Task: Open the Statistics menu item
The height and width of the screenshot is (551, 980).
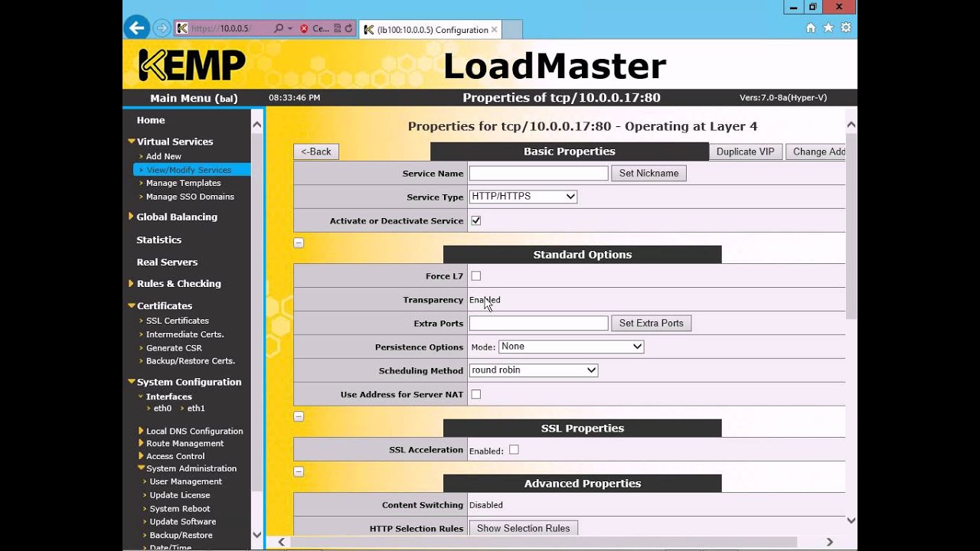Action: click(158, 240)
